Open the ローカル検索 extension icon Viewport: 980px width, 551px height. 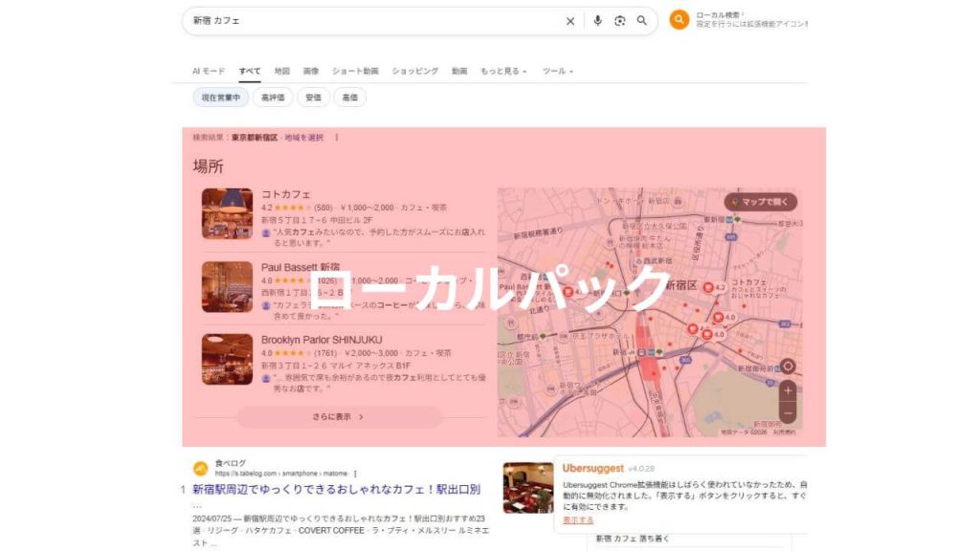click(679, 19)
